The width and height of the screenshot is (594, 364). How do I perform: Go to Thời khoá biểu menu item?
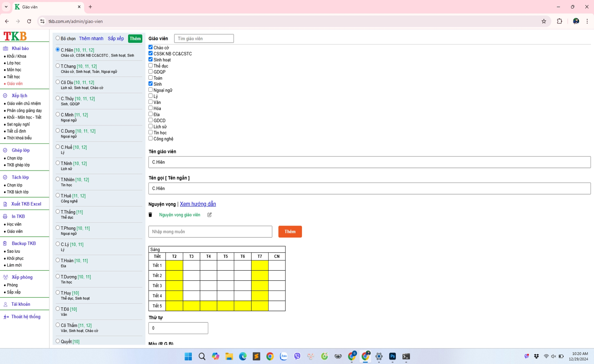pyautogui.click(x=19, y=138)
